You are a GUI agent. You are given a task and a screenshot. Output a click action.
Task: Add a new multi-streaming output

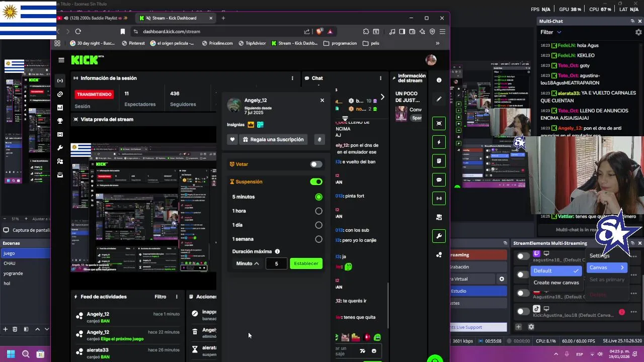tap(518, 327)
